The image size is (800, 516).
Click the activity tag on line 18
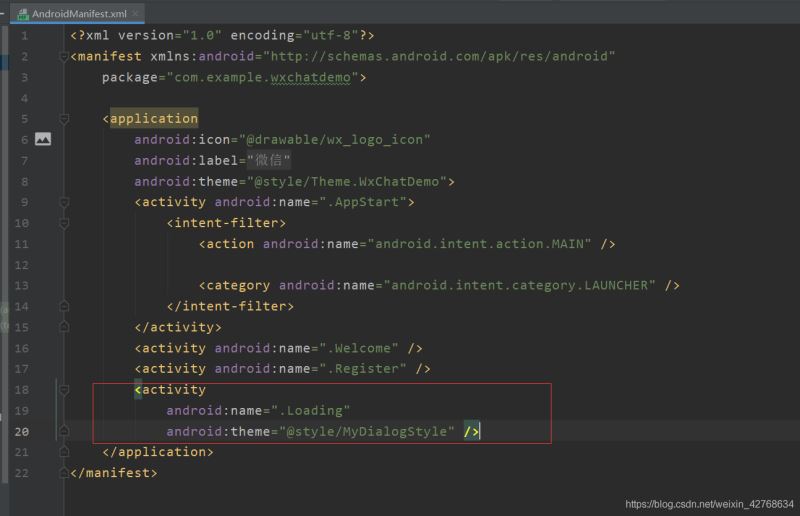[x=170, y=390]
